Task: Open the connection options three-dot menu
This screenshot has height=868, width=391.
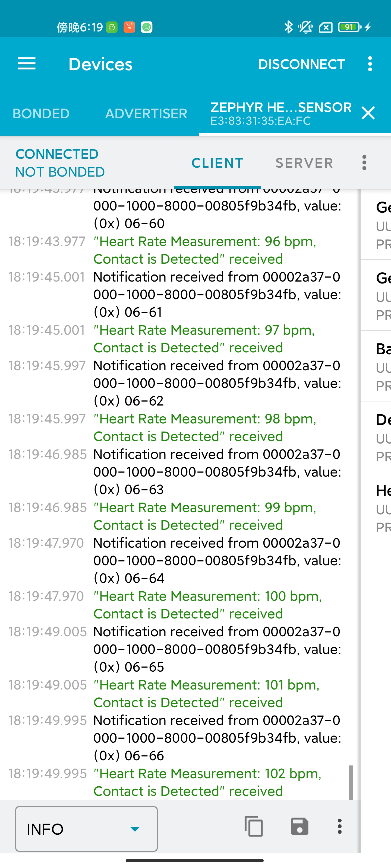Action: (x=364, y=163)
